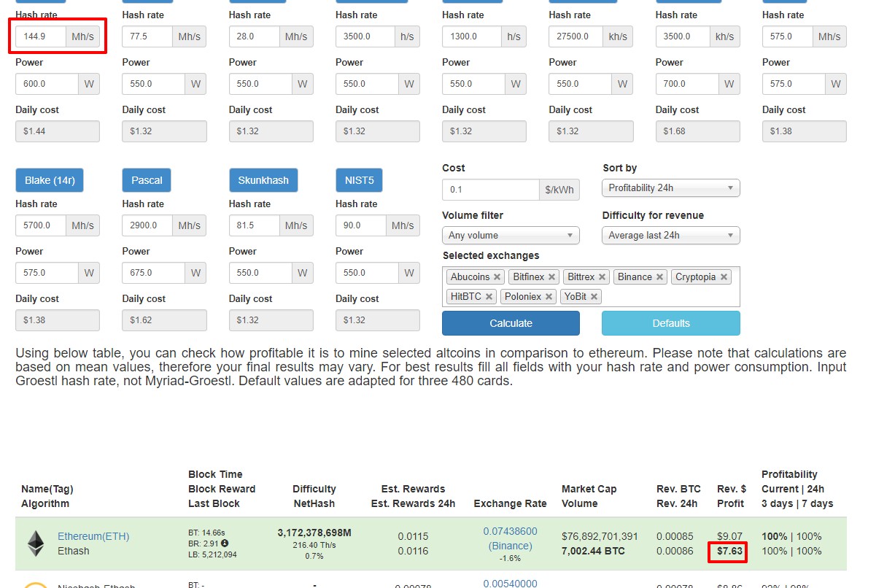
Task: Toggle the Pascal algorithm button
Action: tap(147, 180)
